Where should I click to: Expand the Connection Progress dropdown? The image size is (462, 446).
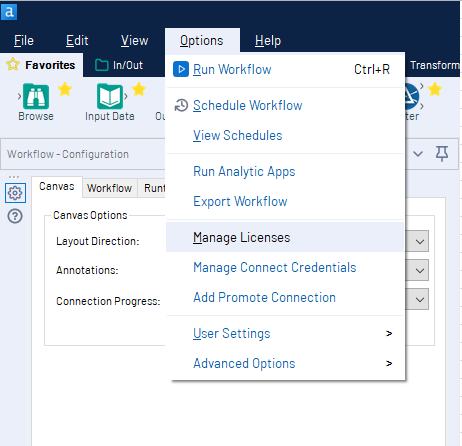pos(420,299)
